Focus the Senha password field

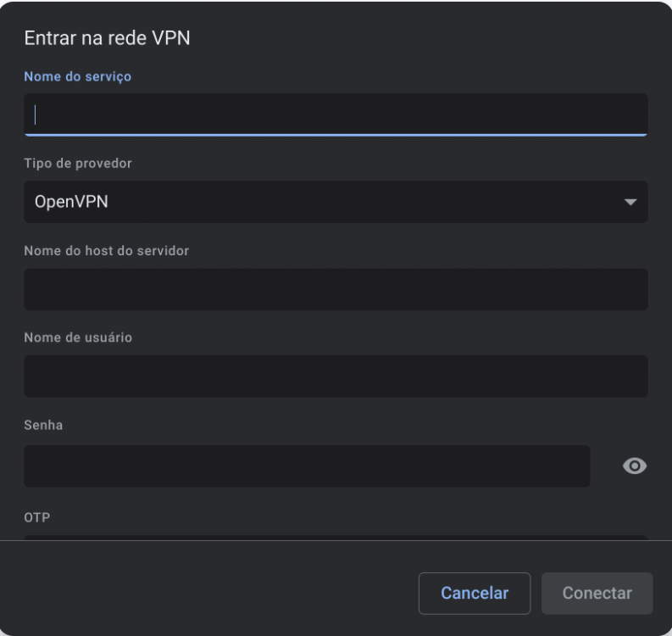click(307, 466)
